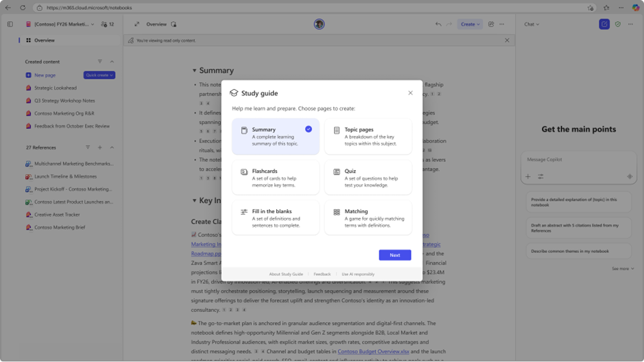The width and height of the screenshot is (644, 362).
Task: Open chat panel more options ellipsis
Action: click(630, 24)
